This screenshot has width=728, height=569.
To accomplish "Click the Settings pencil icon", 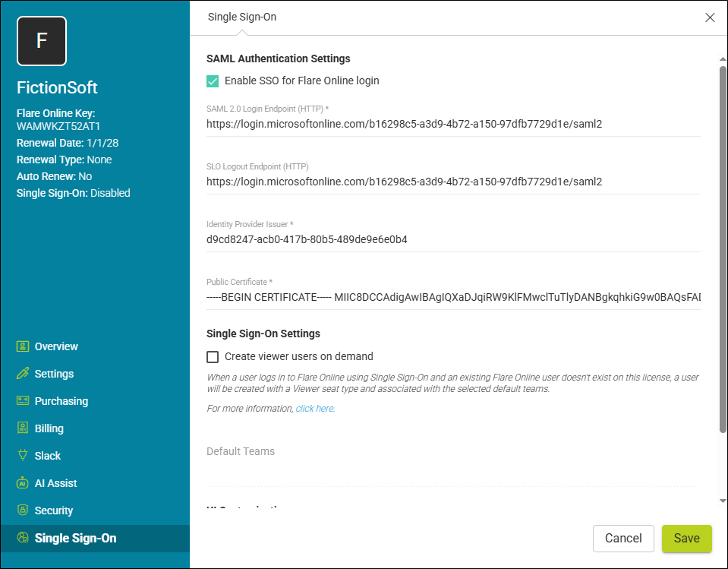I will coord(23,374).
